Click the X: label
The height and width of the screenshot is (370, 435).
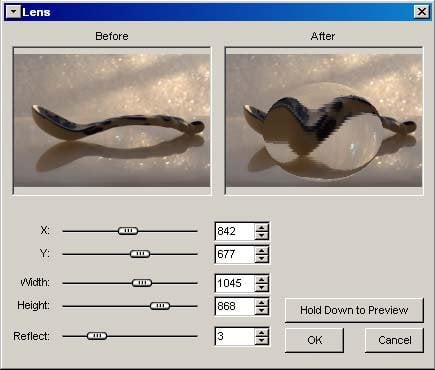point(45,230)
